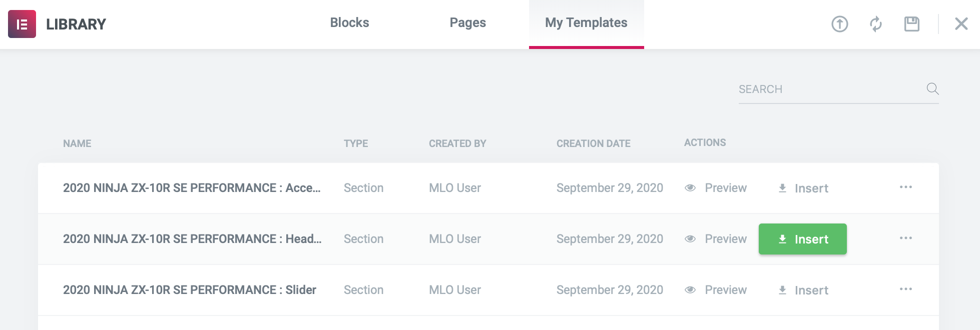Insert the Slider section template
The height and width of the screenshot is (330, 980).
coord(804,290)
